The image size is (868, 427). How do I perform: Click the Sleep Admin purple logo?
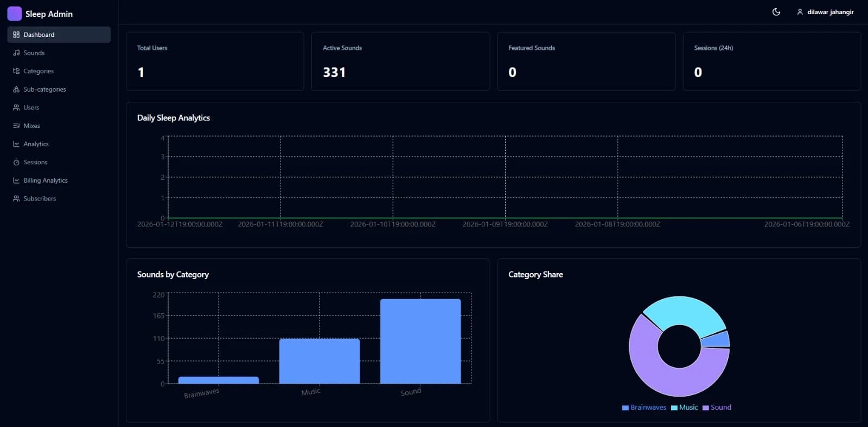click(15, 14)
